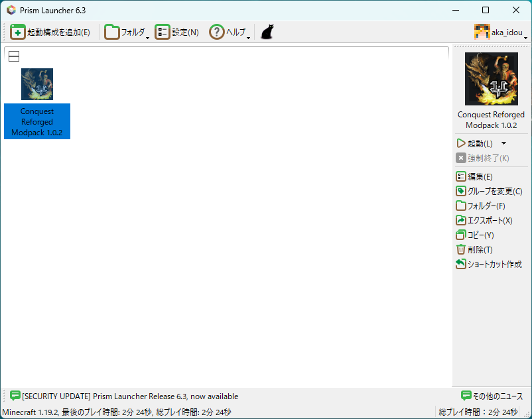Expand the 起動(L) launch options arrow
This screenshot has height=419, width=532.
click(x=504, y=143)
